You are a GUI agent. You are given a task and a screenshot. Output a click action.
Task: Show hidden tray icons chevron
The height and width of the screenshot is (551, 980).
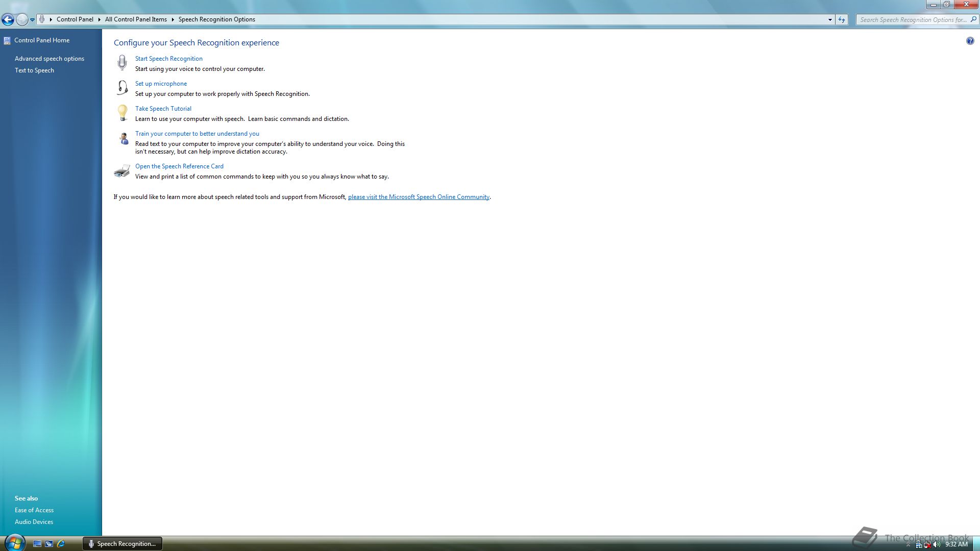point(908,544)
